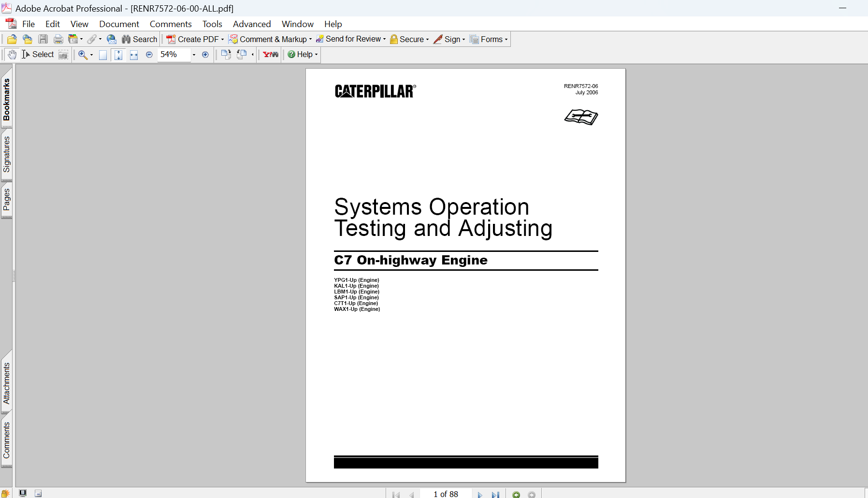Select the Hand tool
The width and height of the screenshot is (868, 498).
(x=13, y=55)
